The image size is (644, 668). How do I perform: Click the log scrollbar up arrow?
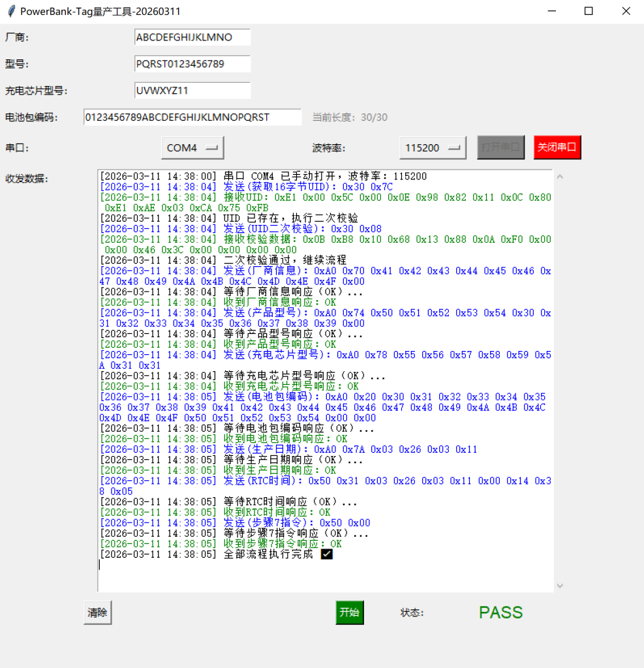559,177
